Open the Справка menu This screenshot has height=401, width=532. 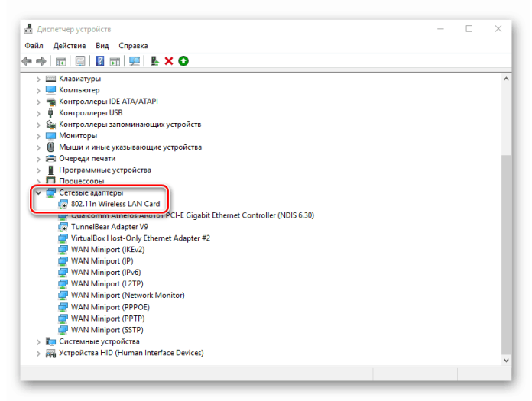click(133, 46)
